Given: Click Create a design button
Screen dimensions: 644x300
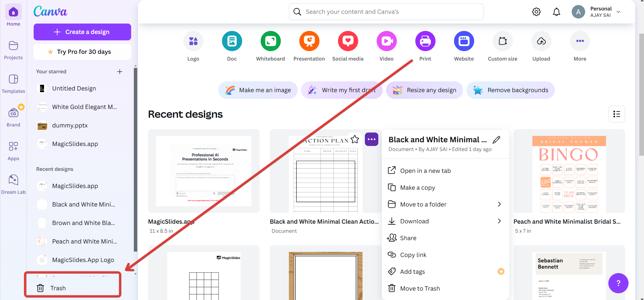Looking at the screenshot, I should point(82,32).
